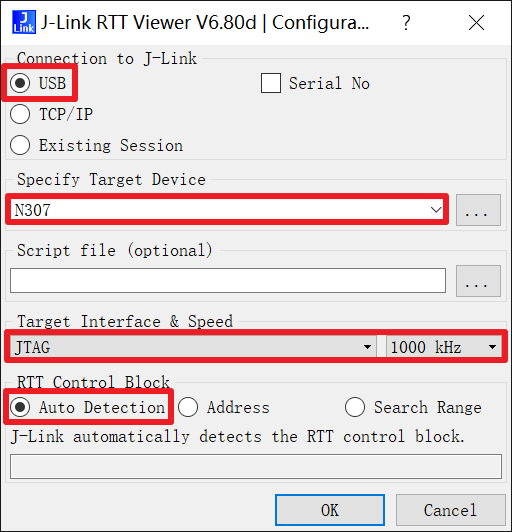Select the USB connection radio button

(20, 83)
